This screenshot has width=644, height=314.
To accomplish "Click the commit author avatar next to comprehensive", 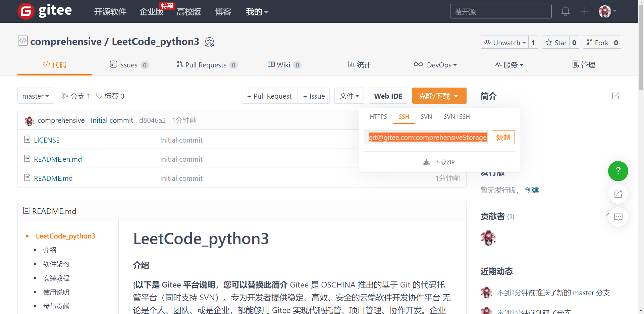I will pos(29,120).
